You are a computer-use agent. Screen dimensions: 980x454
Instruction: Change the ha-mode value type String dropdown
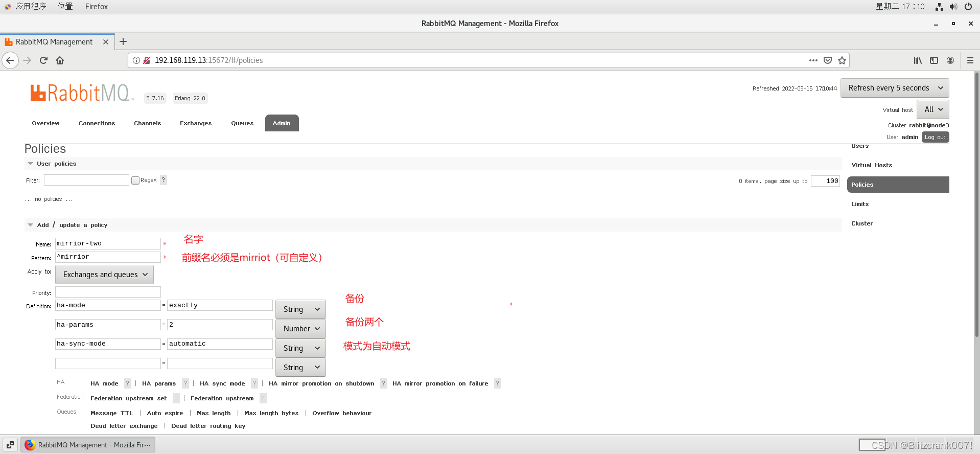pyautogui.click(x=300, y=309)
